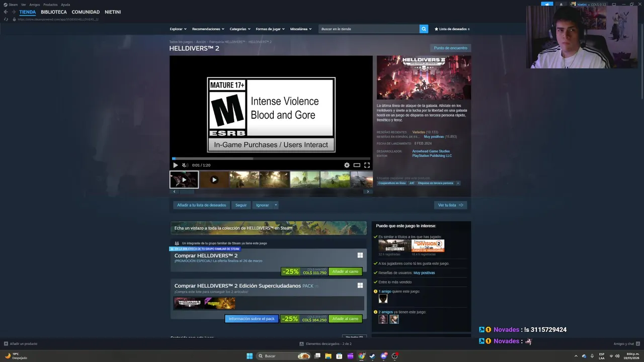This screenshot has width=644, height=362.
Task: Toggle theater mode in the video player
Action: (357, 165)
